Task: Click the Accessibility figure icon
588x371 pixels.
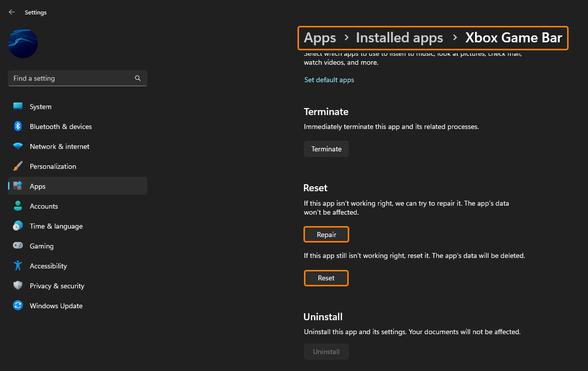Action: tap(17, 265)
